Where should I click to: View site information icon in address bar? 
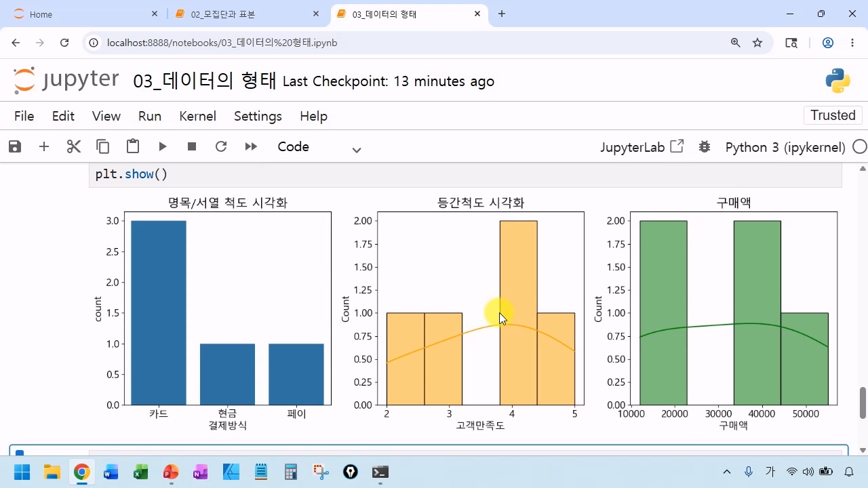[x=94, y=43]
